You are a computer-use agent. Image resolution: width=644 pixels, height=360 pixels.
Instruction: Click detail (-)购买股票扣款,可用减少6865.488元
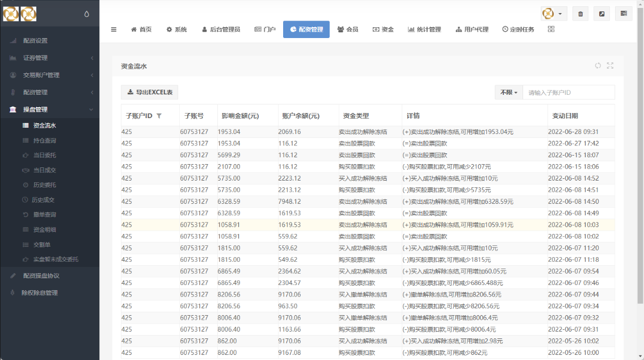453,283
